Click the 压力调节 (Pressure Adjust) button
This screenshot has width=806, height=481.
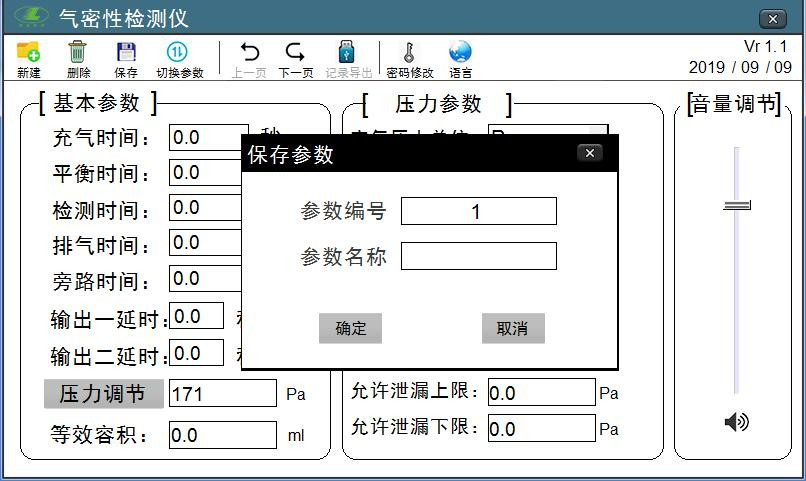(103, 394)
